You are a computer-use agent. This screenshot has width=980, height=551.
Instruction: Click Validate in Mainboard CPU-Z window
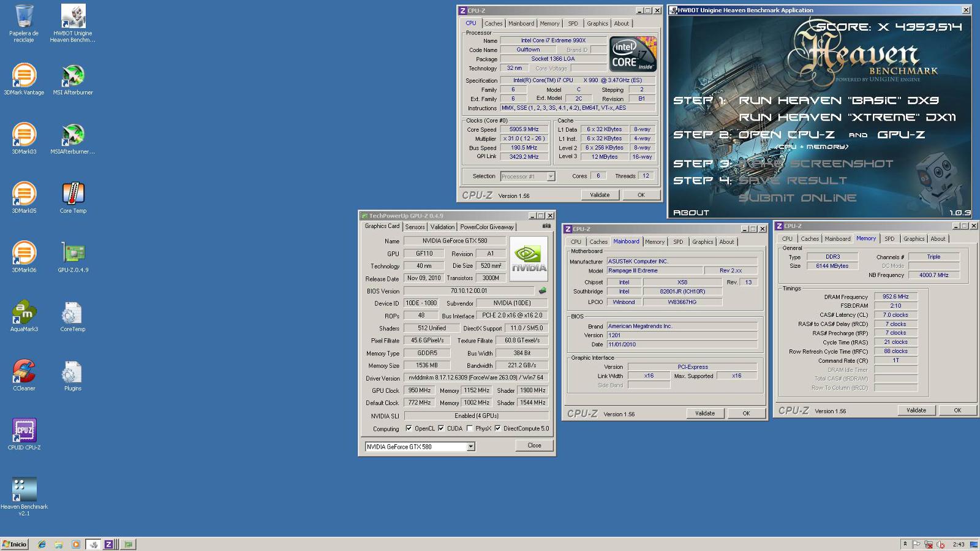(x=705, y=413)
